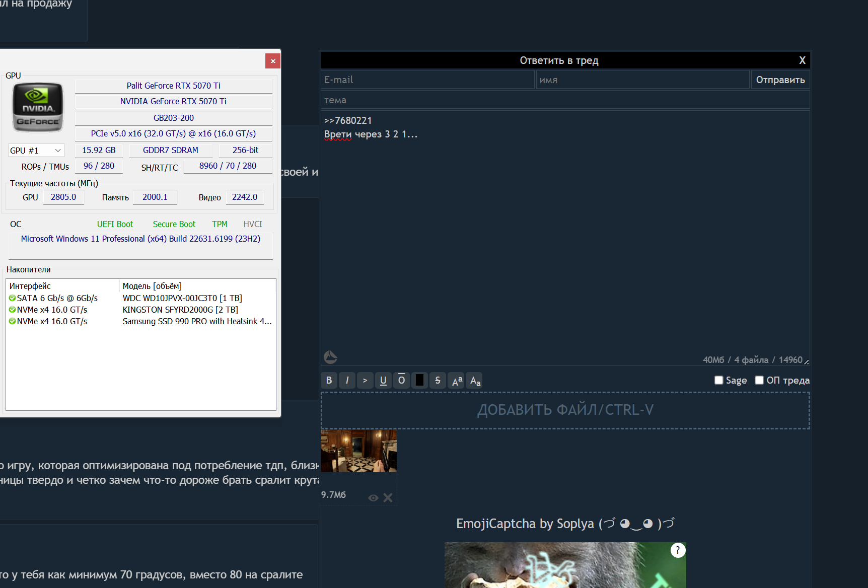
Task: Focus the тема subject field
Action: (x=565, y=100)
